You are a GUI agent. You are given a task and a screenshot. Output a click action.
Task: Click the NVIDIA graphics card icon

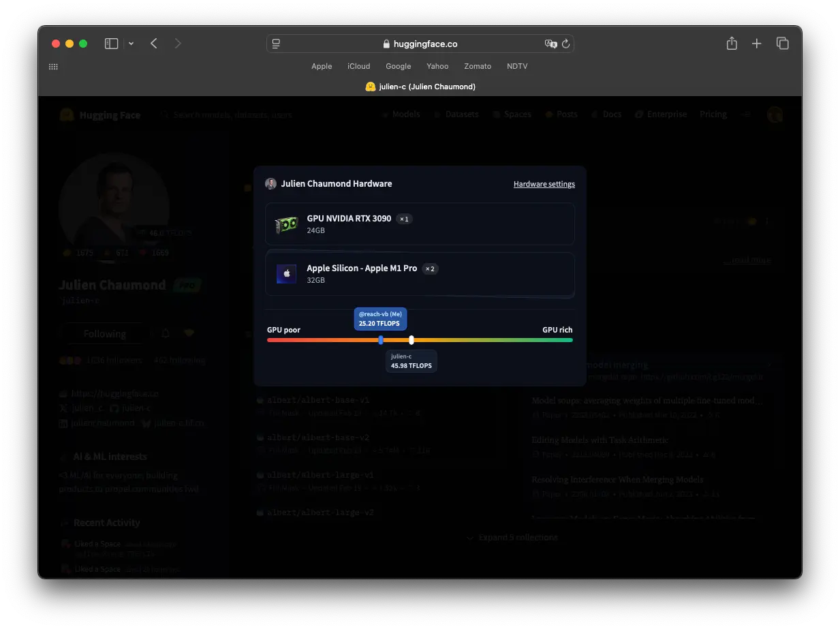[x=286, y=224]
